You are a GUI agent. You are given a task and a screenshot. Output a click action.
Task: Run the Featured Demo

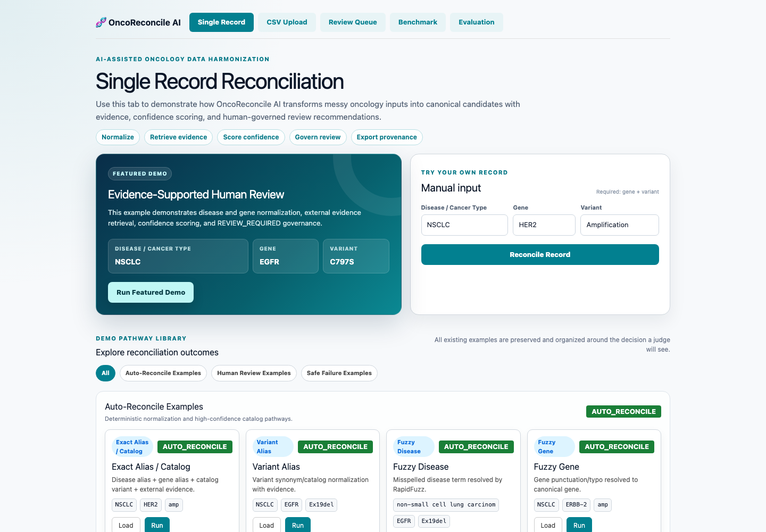pos(151,293)
